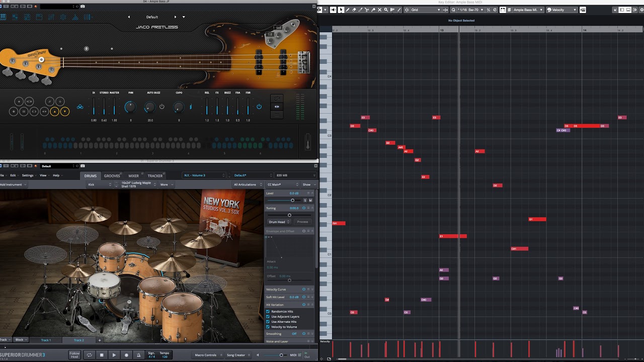
Task: Open the Drum Head tuning dropdown
Action: point(279,222)
